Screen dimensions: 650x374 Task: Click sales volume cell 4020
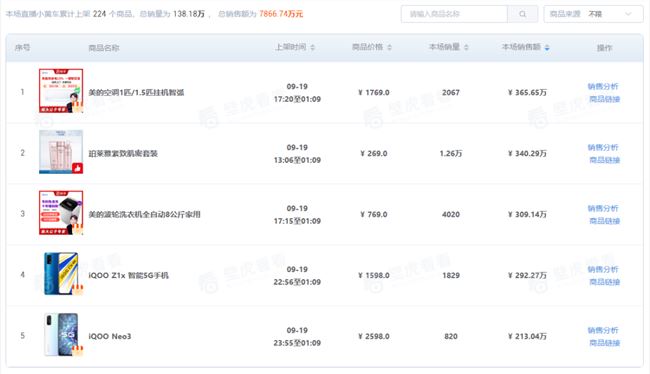451,214
